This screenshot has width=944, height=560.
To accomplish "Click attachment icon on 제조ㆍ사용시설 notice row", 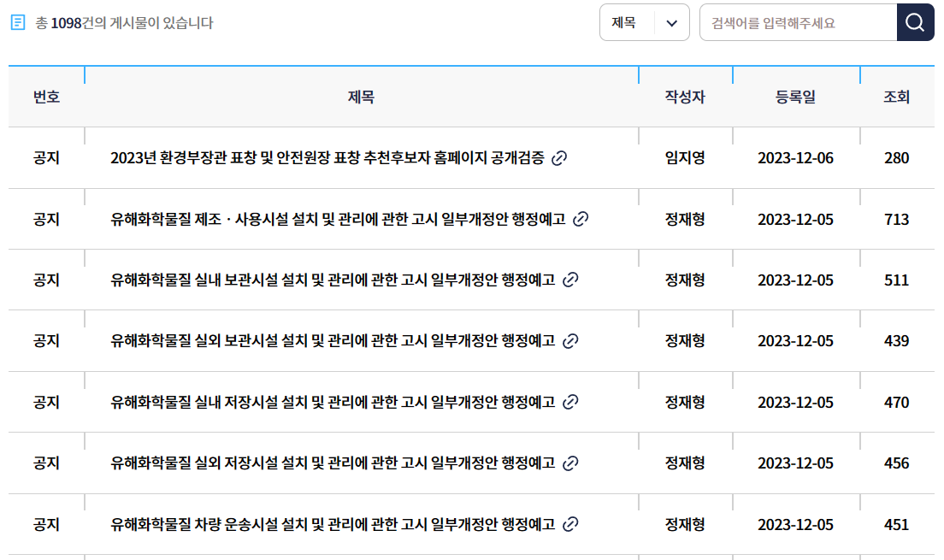I will (581, 219).
